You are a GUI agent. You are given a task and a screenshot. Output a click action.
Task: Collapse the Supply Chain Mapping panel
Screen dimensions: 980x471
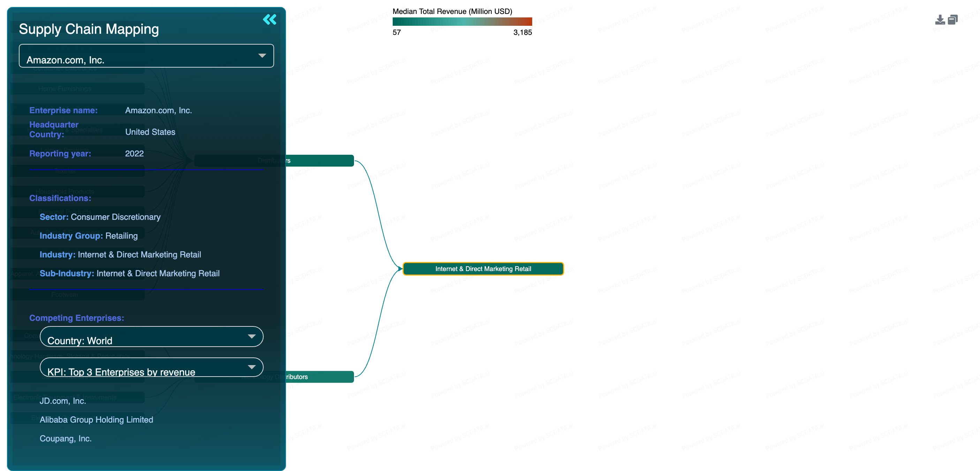(269, 20)
